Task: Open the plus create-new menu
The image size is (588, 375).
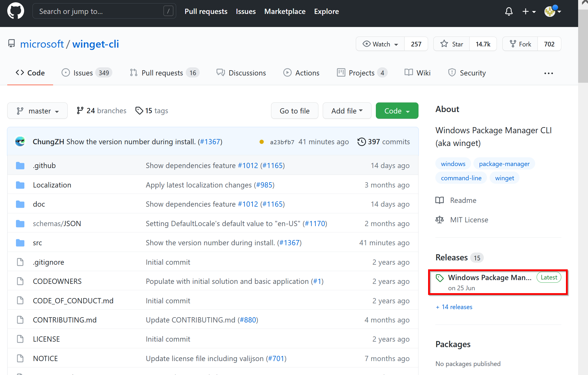Action: tap(529, 11)
